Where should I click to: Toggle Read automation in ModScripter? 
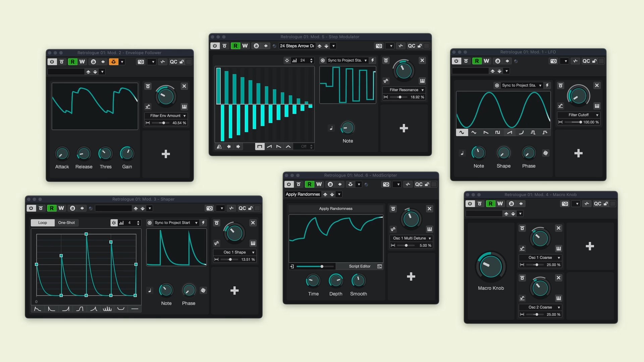tap(309, 184)
